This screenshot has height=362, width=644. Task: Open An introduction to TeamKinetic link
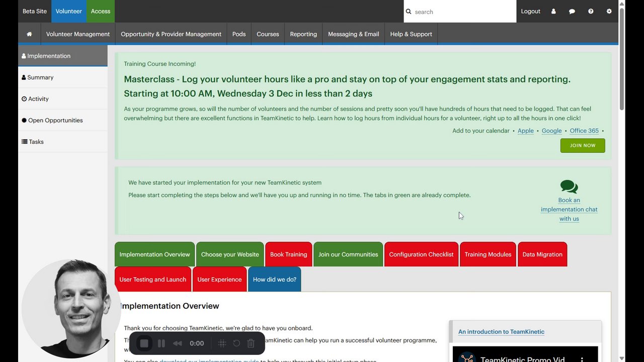pyautogui.click(x=501, y=332)
